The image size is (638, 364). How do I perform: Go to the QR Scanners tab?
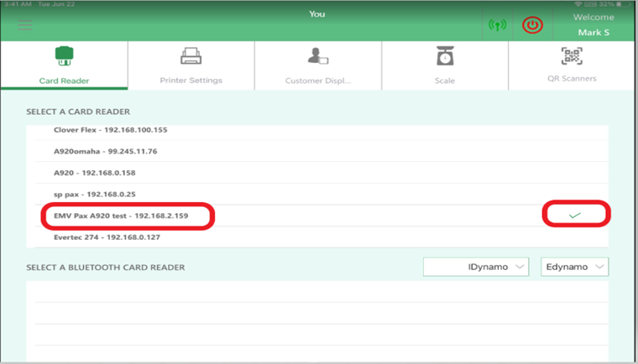click(572, 65)
